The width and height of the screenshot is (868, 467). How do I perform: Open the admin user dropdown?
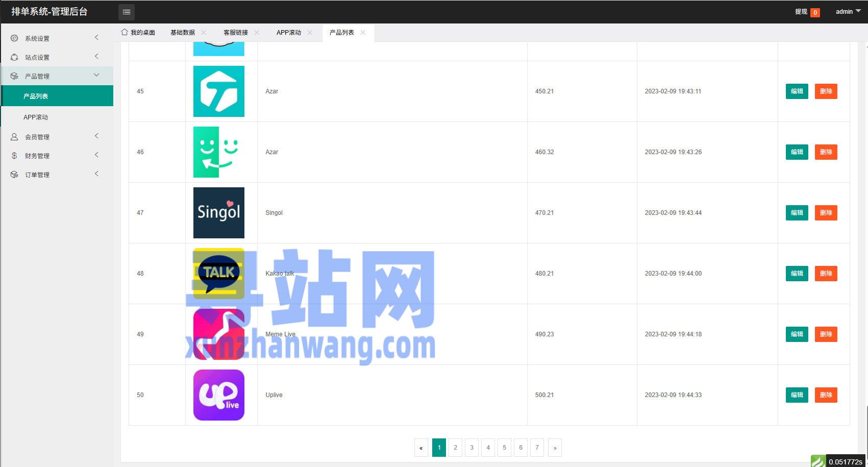848,12
